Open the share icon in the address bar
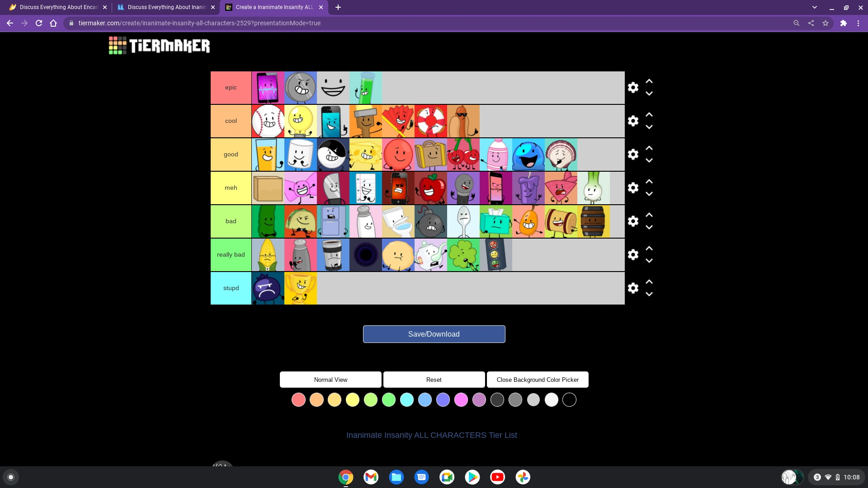The width and height of the screenshot is (868, 488). pos(811,23)
